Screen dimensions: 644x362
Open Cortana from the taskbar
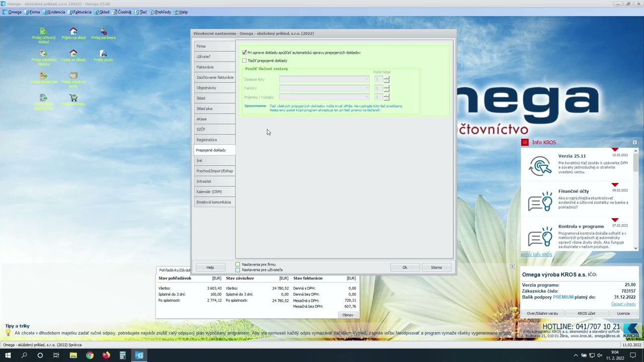(x=40, y=355)
